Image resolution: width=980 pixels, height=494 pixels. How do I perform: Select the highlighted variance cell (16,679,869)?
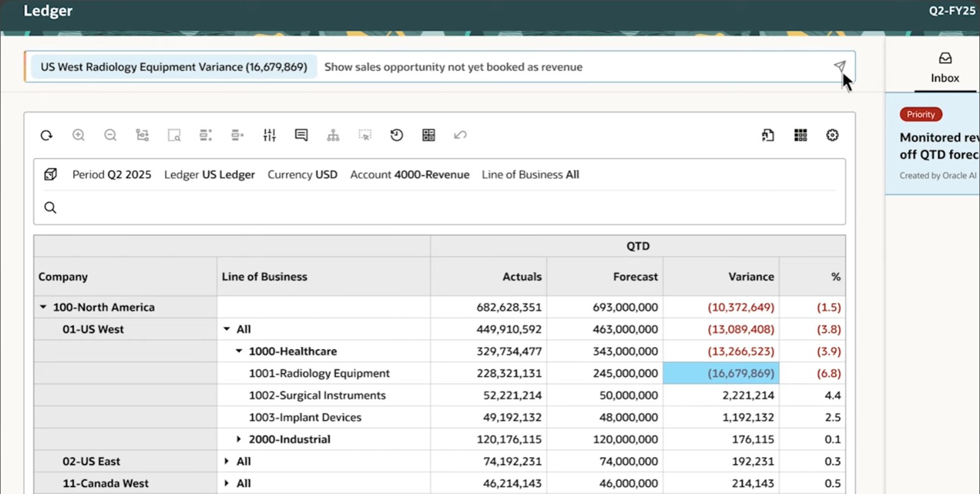point(721,373)
